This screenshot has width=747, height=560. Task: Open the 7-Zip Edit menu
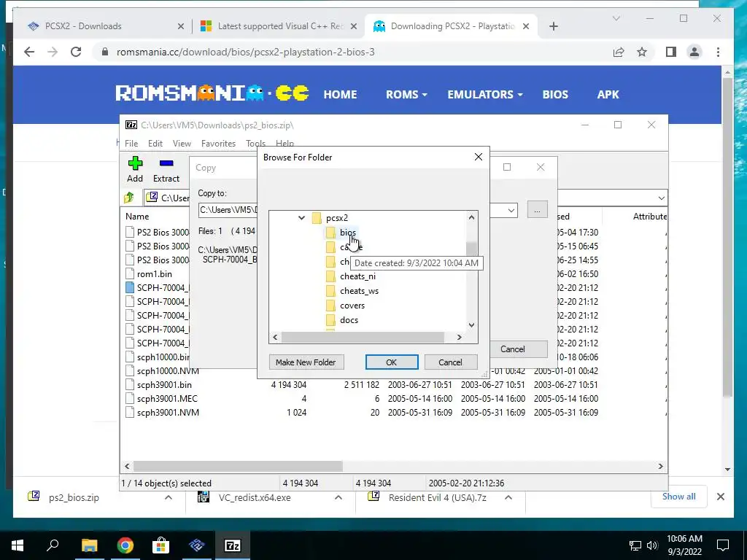(x=155, y=144)
